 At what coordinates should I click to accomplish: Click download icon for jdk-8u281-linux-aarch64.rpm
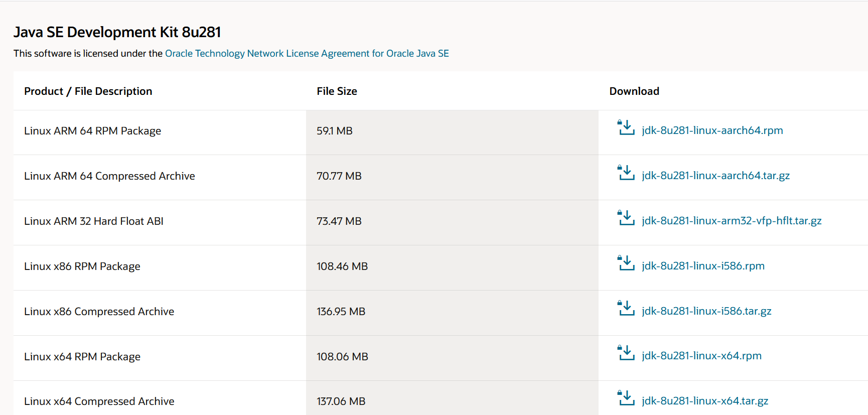click(x=626, y=127)
